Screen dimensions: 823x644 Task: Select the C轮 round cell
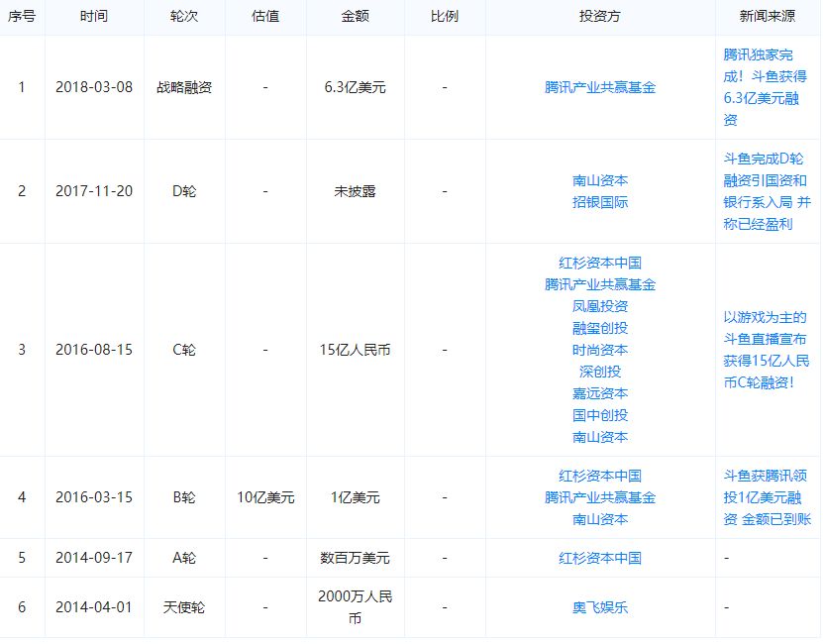tap(184, 350)
